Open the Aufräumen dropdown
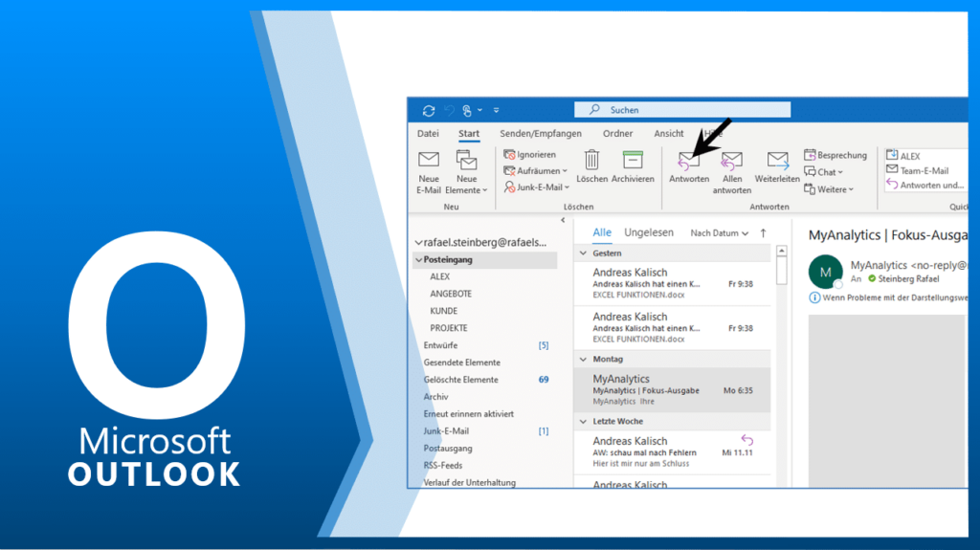This screenshot has width=980, height=550. [x=535, y=170]
